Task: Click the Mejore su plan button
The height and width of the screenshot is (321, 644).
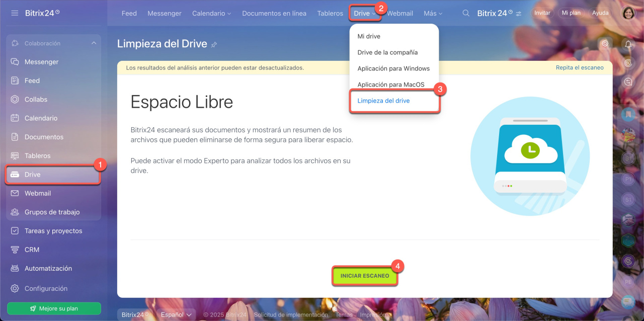Action: (54, 308)
